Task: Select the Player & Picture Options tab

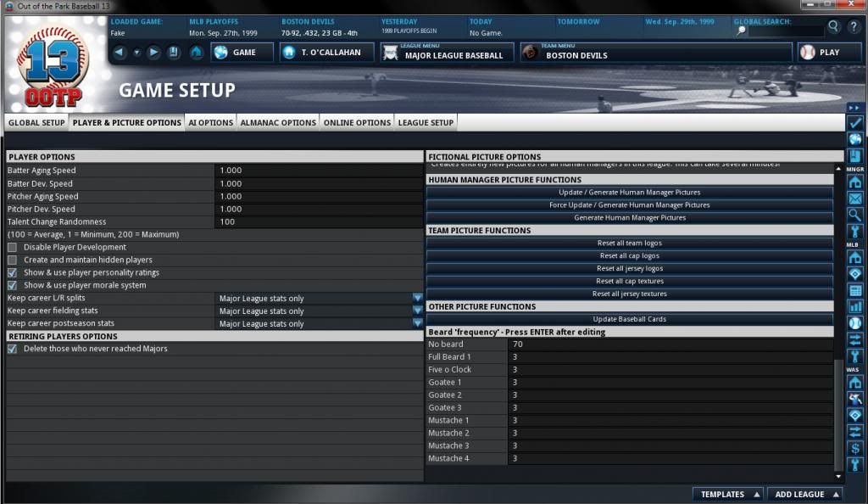Action: tap(127, 122)
